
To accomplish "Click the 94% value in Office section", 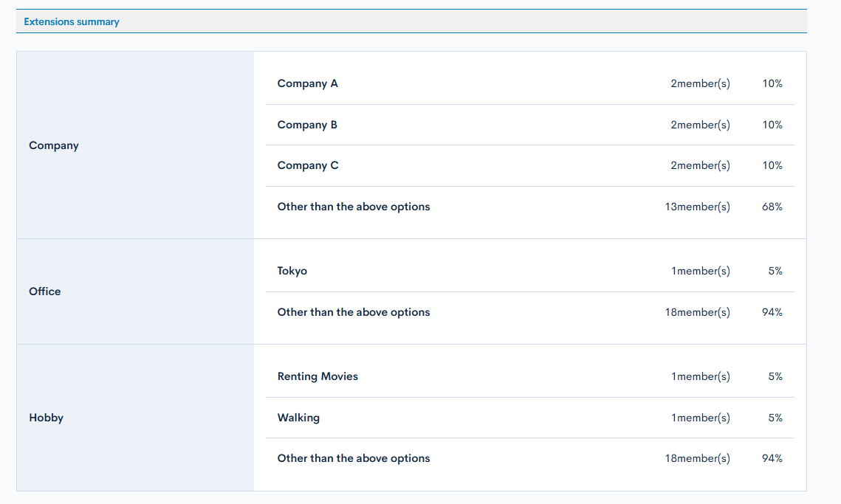I will [x=772, y=312].
